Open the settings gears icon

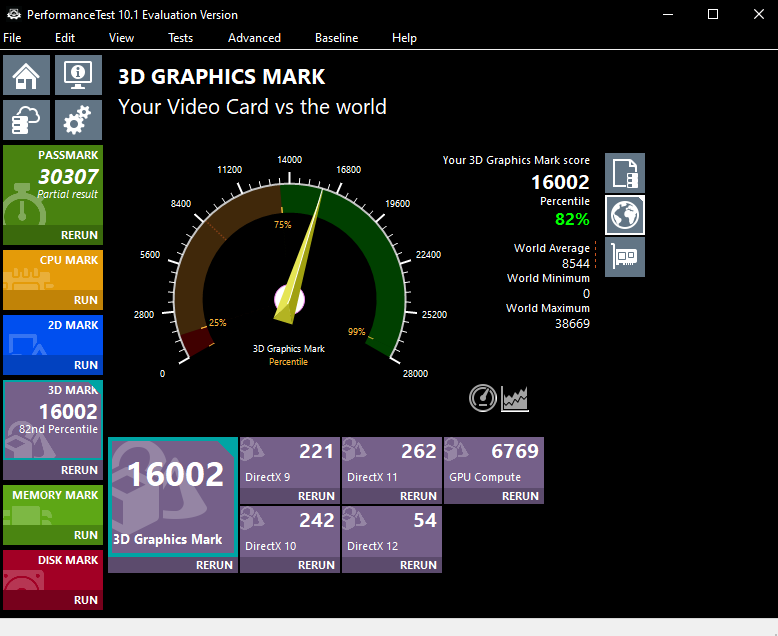(77, 121)
